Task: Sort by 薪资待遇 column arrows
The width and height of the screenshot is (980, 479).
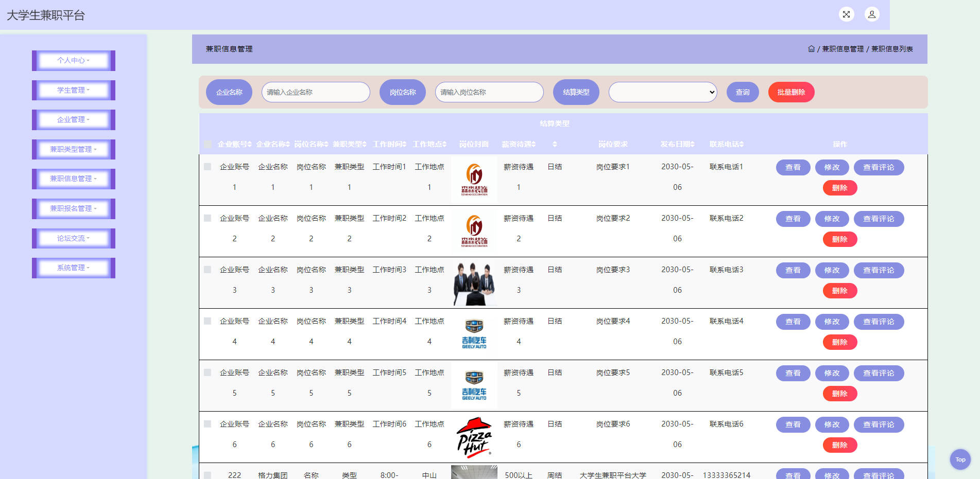Action: pyautogui.click(x=534, y=145)
